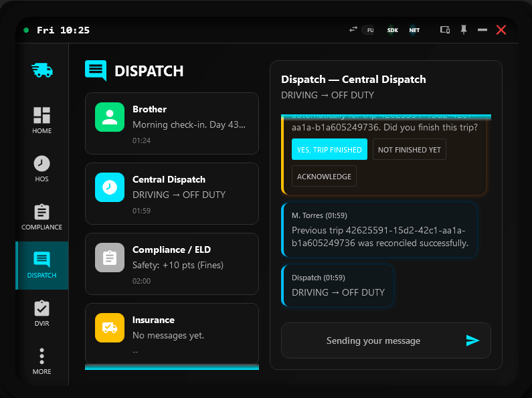Click the NET status indicator
Viewport: 532px width, 398px height.
tap(414, 30)
